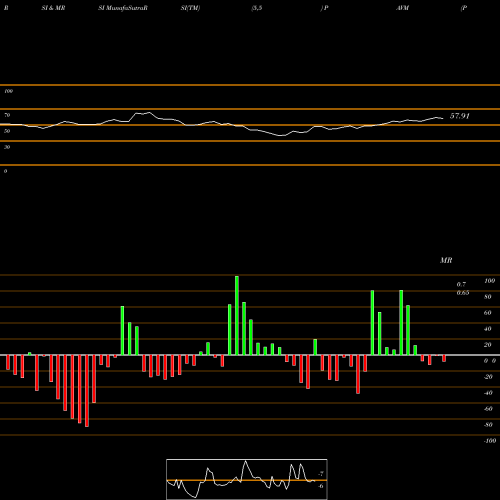This screenshot has width=500, height=500.
Task: Click the 'SI & MR' header text
Action: (53, 8)
